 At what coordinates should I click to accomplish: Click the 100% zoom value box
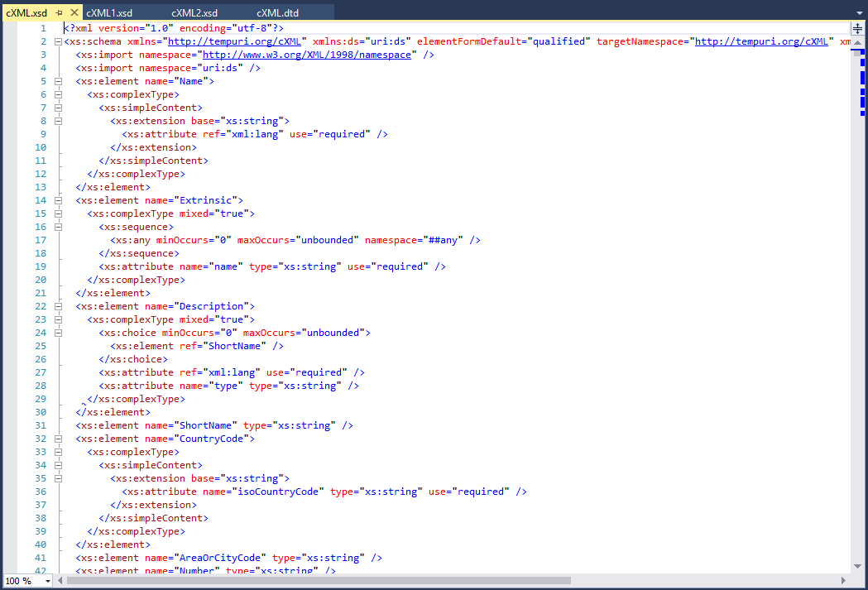point(21,580)
